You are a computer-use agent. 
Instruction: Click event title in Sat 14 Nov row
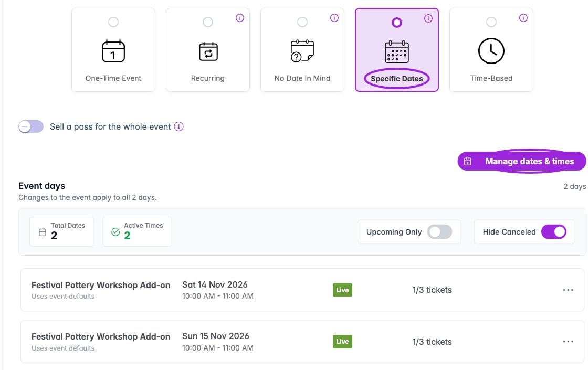tap(101, 285)
